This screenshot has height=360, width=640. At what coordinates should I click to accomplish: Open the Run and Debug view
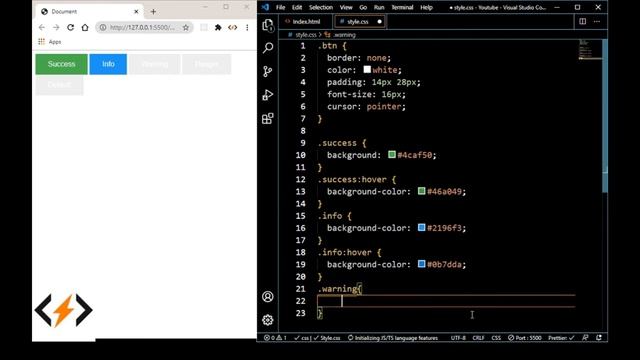(268, 95)
